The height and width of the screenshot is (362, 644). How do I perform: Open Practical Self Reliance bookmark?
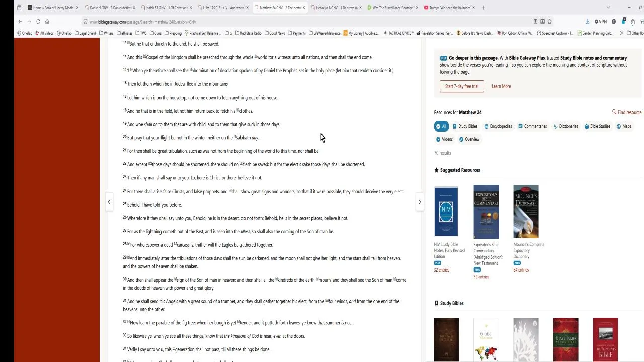(203, 33)
